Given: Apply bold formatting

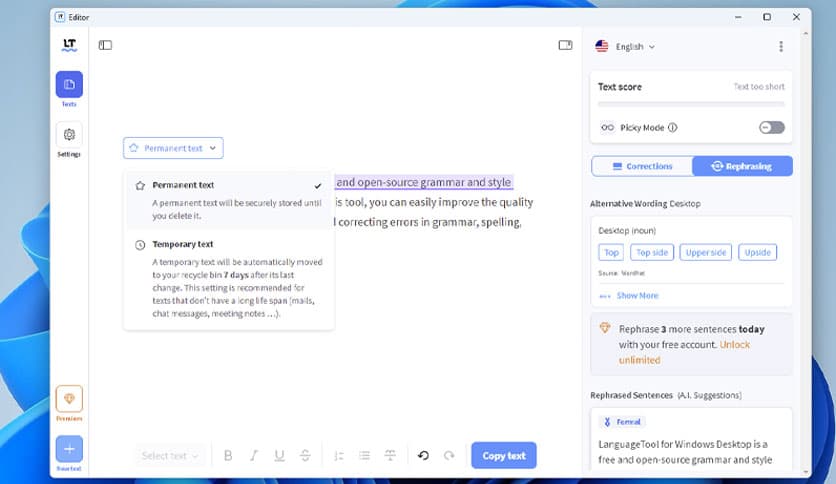Looking at the screenshot, I should [228, 455].
